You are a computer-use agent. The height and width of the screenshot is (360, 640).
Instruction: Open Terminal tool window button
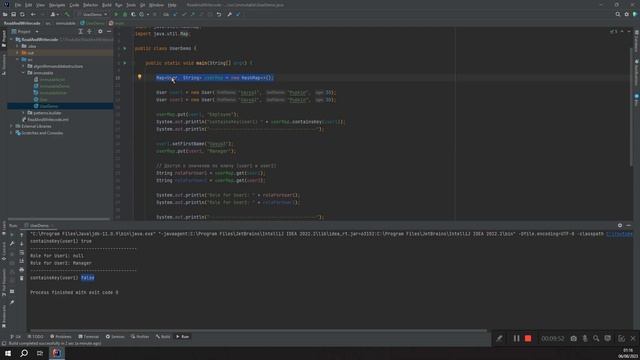[89, 337]
